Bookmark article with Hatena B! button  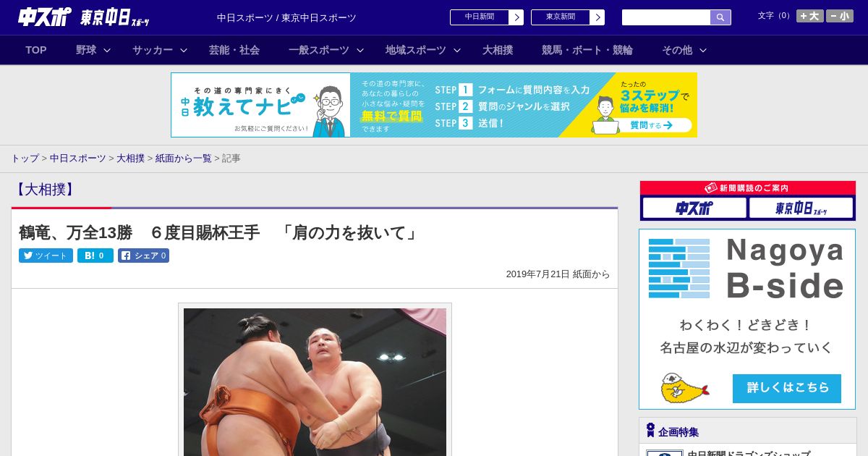tap(95, 256)
